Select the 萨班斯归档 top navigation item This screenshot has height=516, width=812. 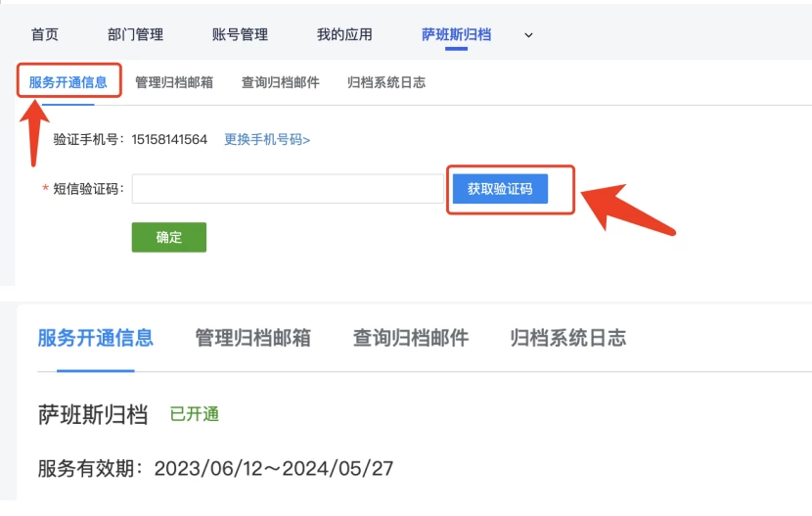(456, 34)
